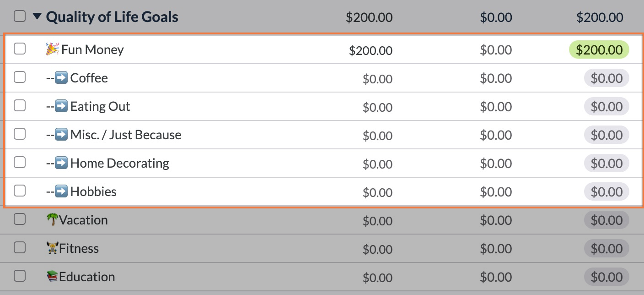Open the Quality of Life Goals group title
Viewport: 644px width, 295px height.
[x=112, y=17]
